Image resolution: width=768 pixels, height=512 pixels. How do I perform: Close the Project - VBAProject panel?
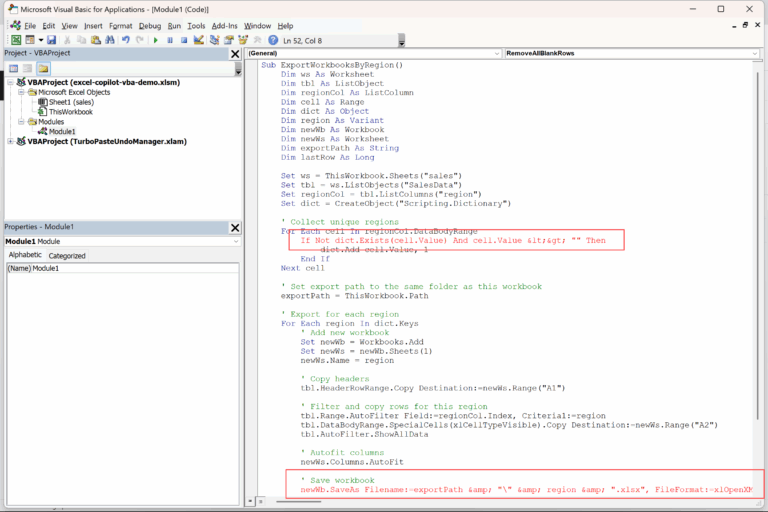235,54
